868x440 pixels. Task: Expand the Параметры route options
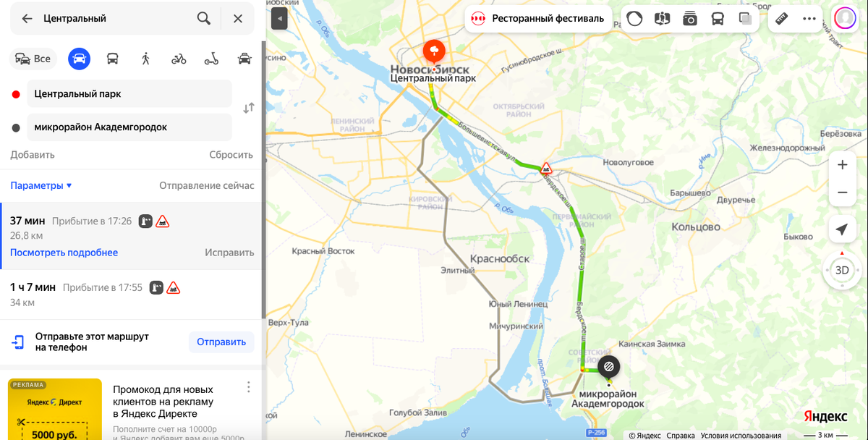pos(41,185)
